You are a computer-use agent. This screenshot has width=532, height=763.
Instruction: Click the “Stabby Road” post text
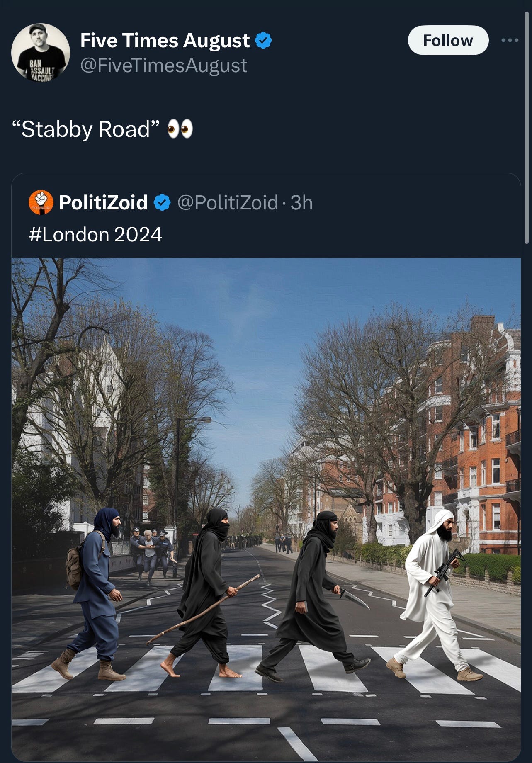pyautogui.click(x=86, y=129)
